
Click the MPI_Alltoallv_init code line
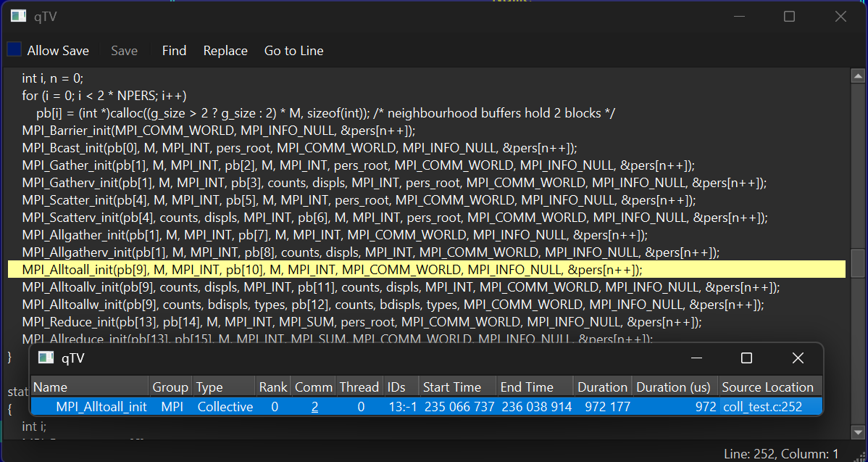(401, 287)
